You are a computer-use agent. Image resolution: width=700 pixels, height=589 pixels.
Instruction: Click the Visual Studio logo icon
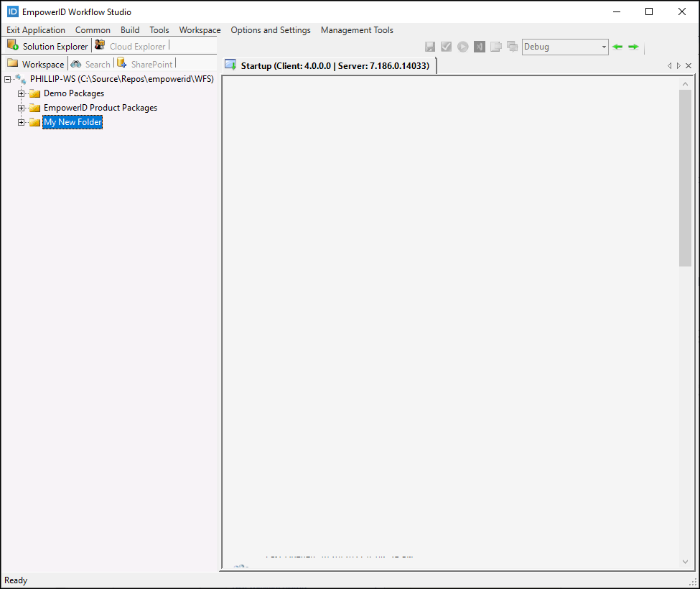480,47
